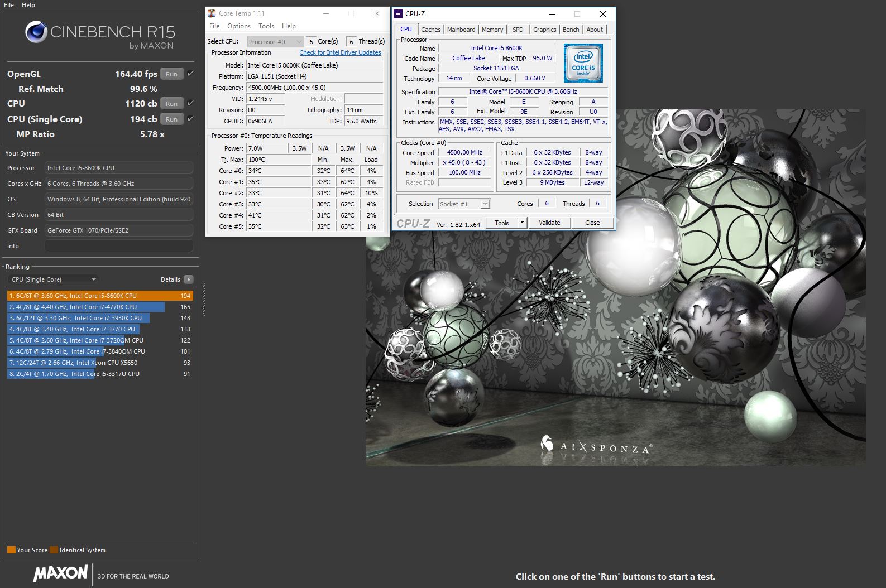Switch to the Mainboard tab in CPU-Z

[x=461, y=30]
